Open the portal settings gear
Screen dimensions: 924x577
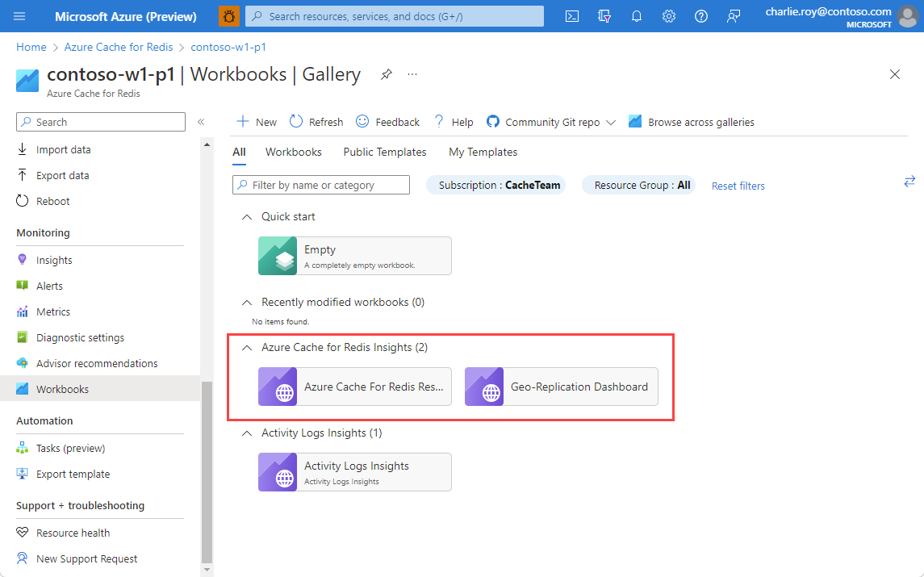pos(669,16)
